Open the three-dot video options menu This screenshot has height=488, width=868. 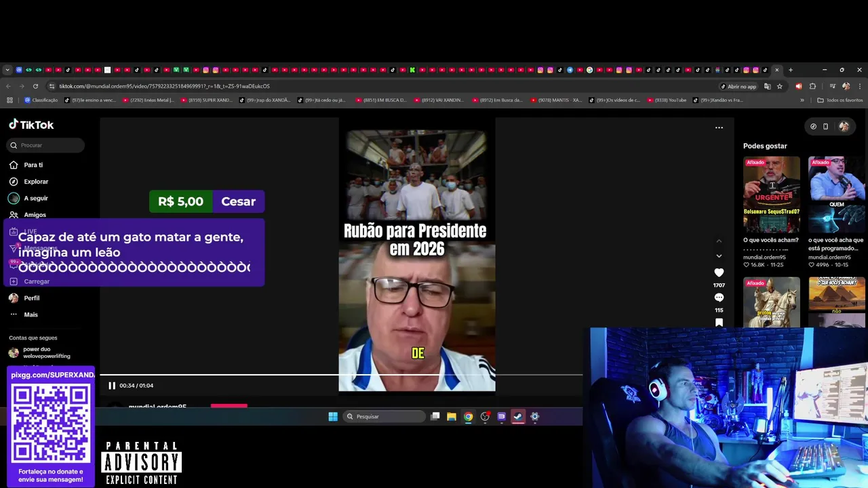(x=719, y=127)
